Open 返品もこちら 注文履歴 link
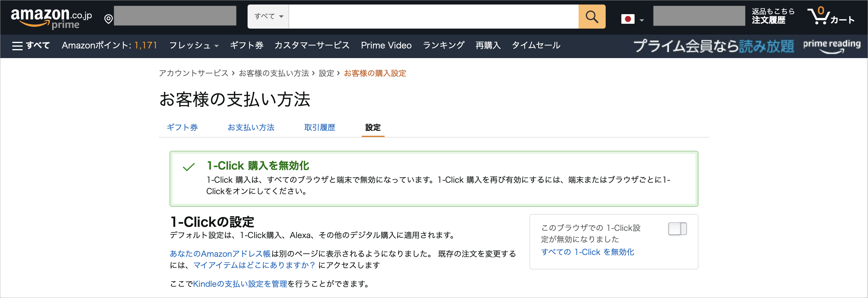Screen dimensions: 868x298 (x=773, y=16)
